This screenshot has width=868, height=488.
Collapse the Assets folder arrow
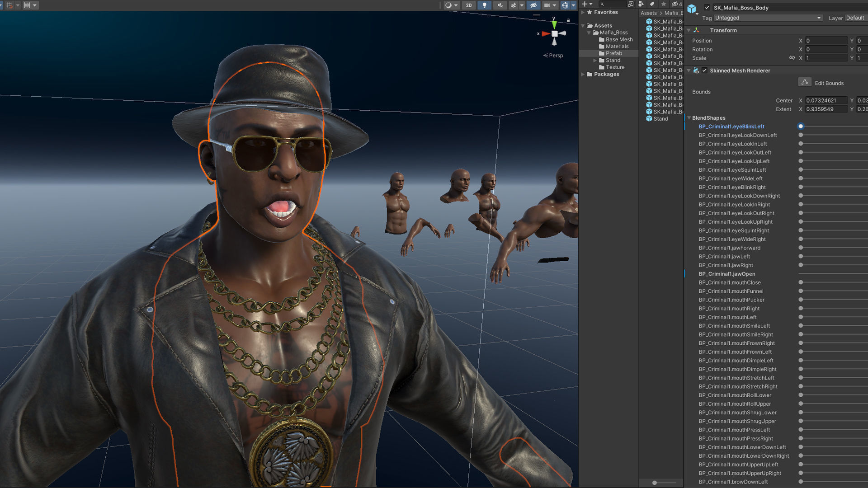pyautogui.click(x=583, y=26)
